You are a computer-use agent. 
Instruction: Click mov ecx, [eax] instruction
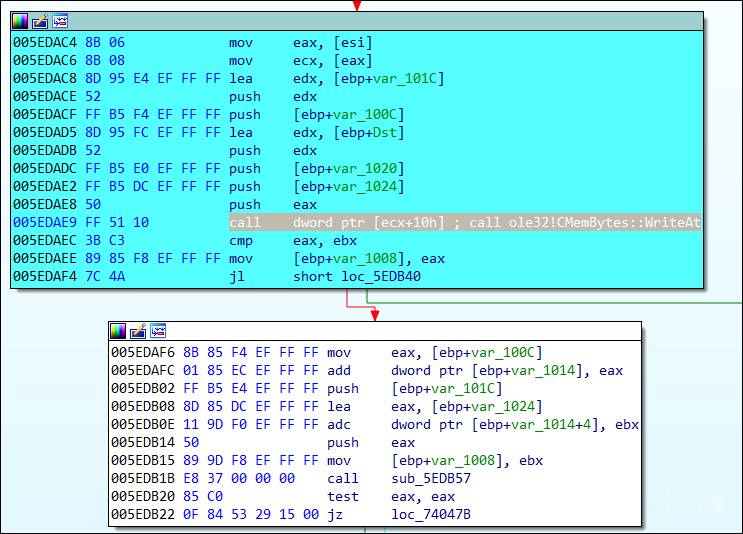tap(301, 61)
